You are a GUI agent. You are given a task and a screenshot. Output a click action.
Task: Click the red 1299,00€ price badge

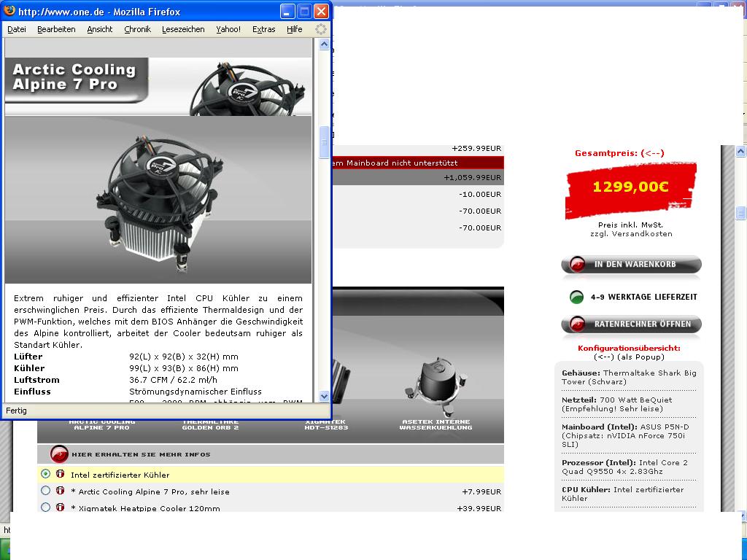[631, 190]
